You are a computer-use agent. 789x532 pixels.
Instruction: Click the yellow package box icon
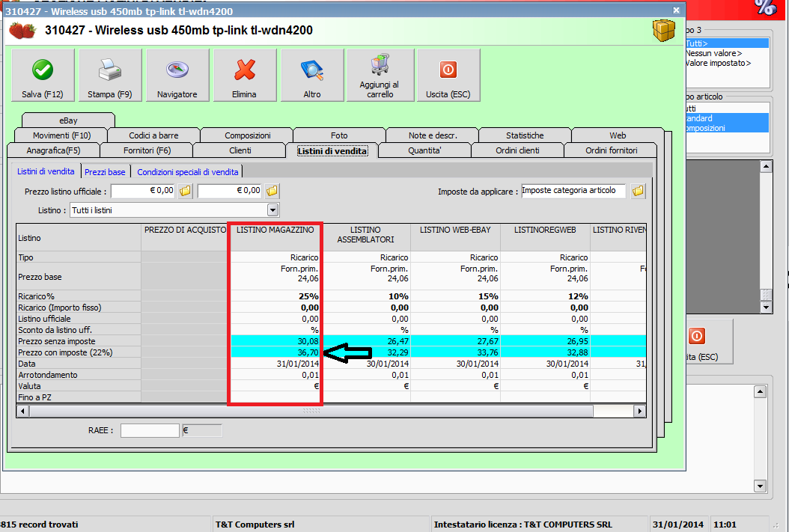pyautogui.click(x=664, y=30)
